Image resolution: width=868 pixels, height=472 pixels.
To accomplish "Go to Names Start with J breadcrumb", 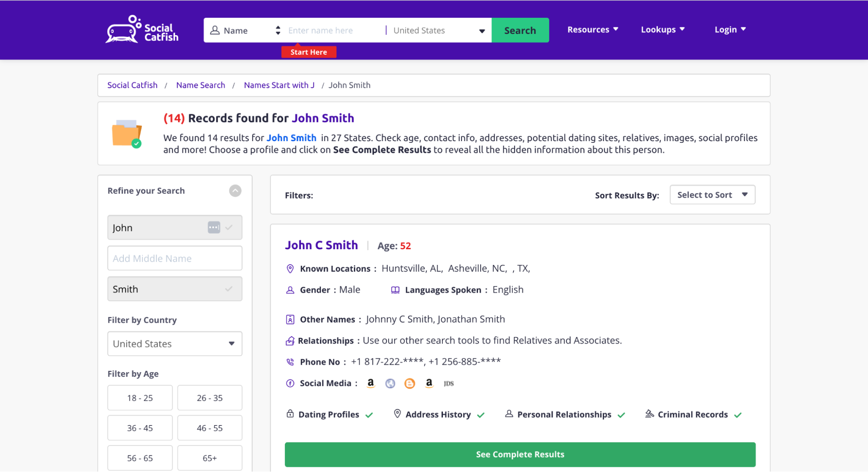I will (279, 85).
